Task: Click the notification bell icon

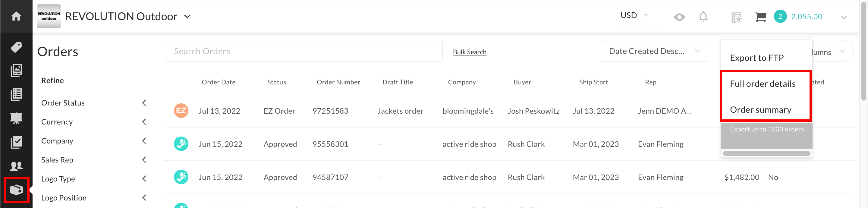Action: (x=703, y=17)
